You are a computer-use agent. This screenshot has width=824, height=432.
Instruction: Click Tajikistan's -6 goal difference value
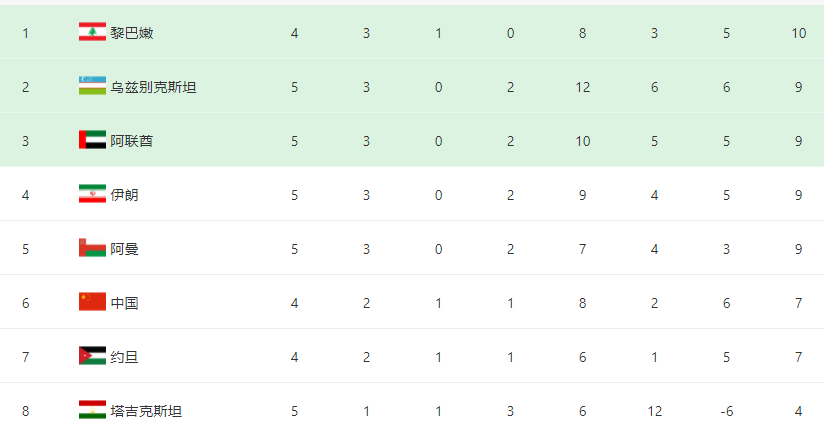[727, 411]
